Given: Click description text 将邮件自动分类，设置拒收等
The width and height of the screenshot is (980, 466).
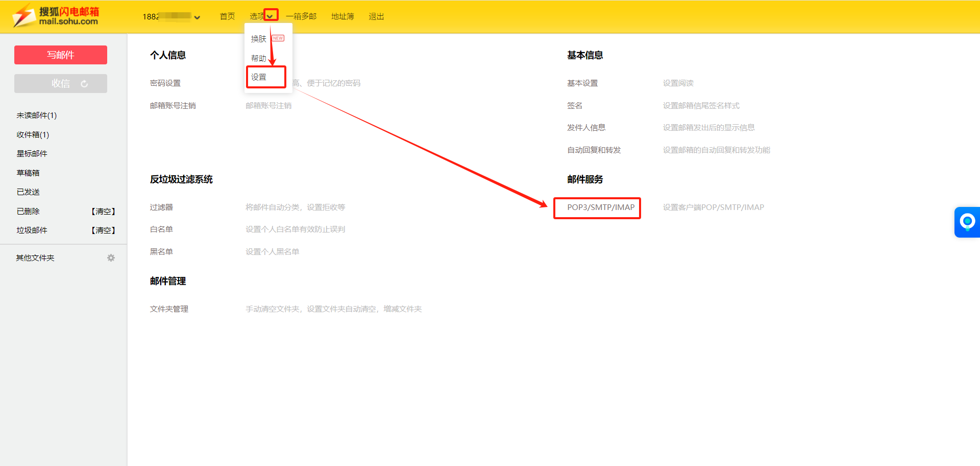Looking at the screenshot, I should click(x=296, y=207).
